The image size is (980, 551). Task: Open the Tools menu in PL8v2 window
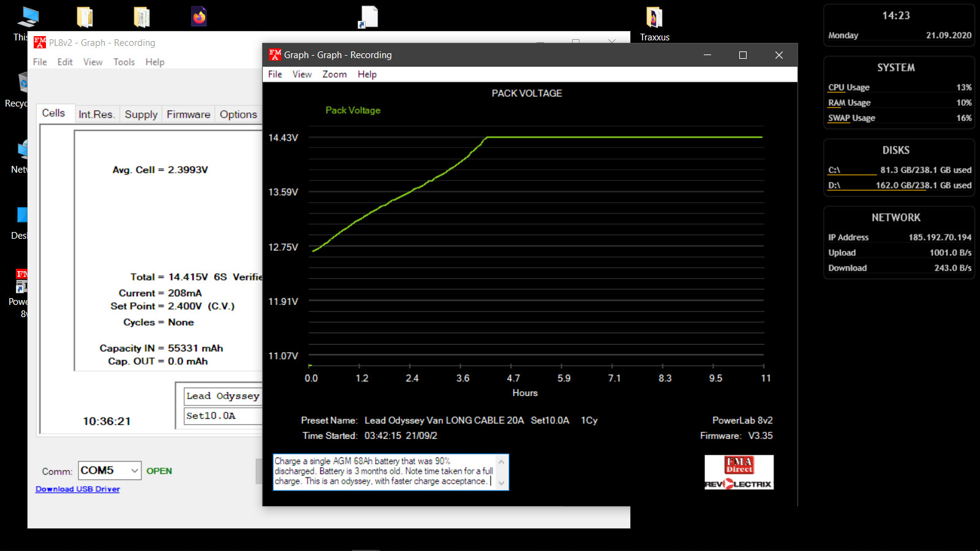point(124,62)
